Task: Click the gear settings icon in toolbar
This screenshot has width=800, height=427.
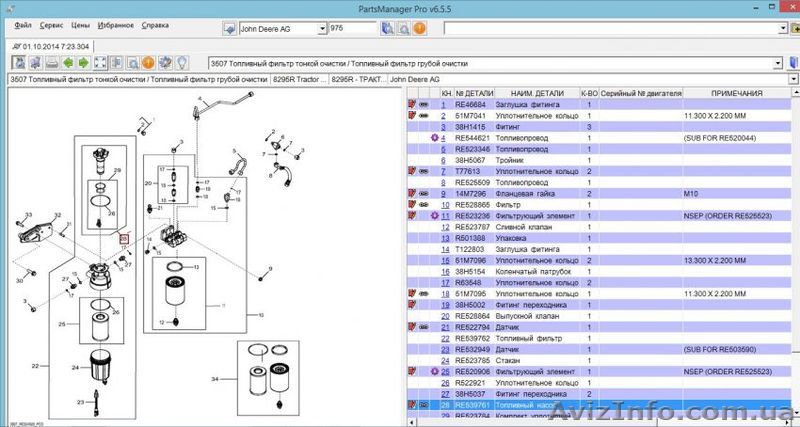Action: coord(164,62)
